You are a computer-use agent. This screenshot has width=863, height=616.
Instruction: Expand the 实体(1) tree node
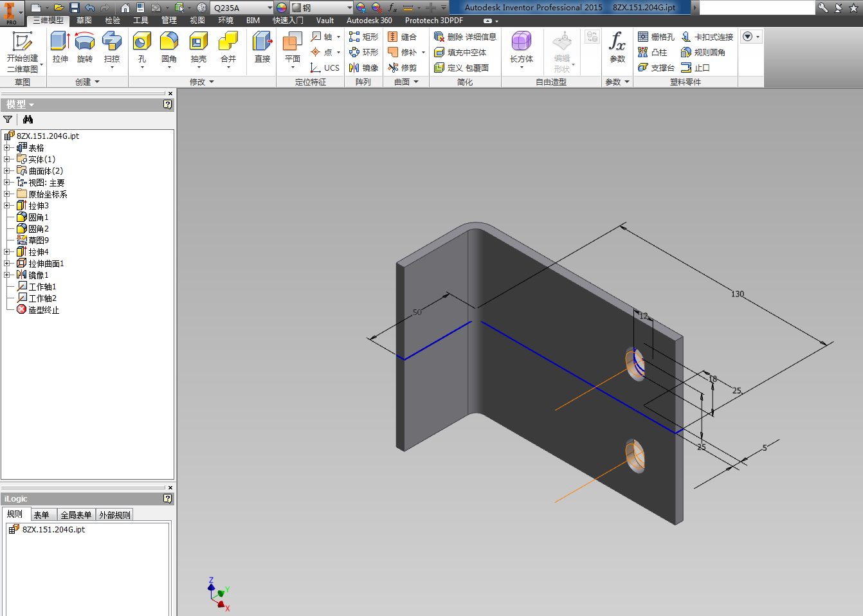7,159
